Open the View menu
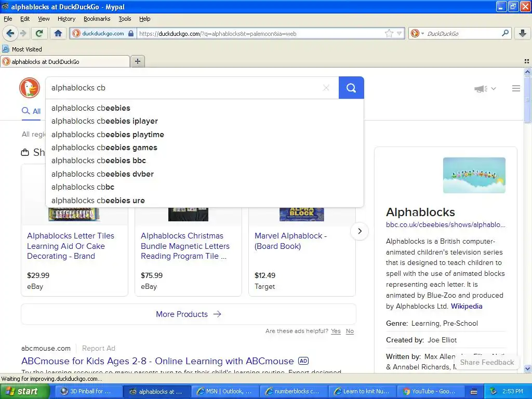 pyautogui.click(x=44, y=19)
